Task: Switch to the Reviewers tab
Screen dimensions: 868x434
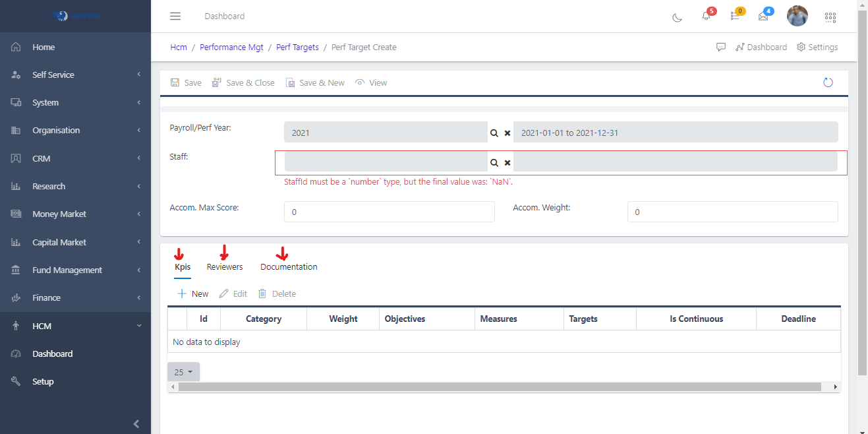Action: click(x=224, y=266)
